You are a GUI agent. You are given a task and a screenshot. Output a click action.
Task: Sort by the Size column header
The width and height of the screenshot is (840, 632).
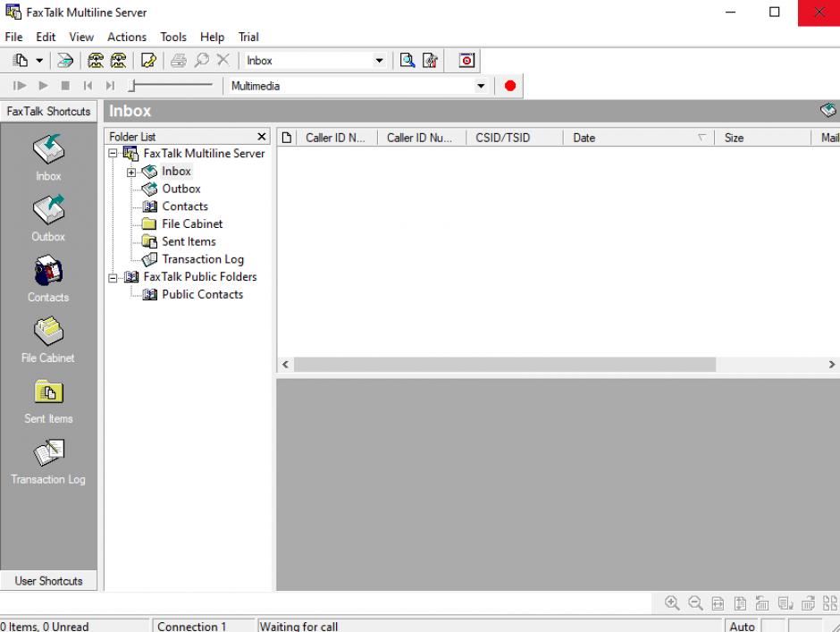point(763,138)
